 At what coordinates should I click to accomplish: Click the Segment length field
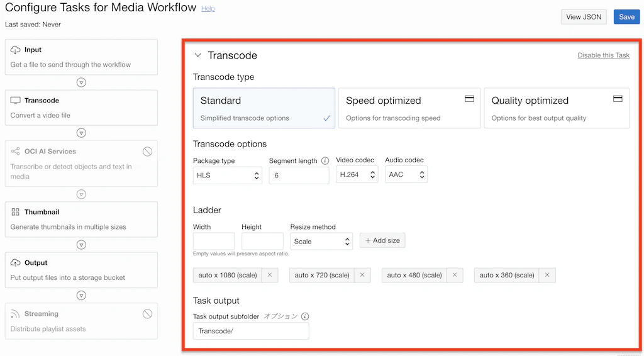point(299,175)
